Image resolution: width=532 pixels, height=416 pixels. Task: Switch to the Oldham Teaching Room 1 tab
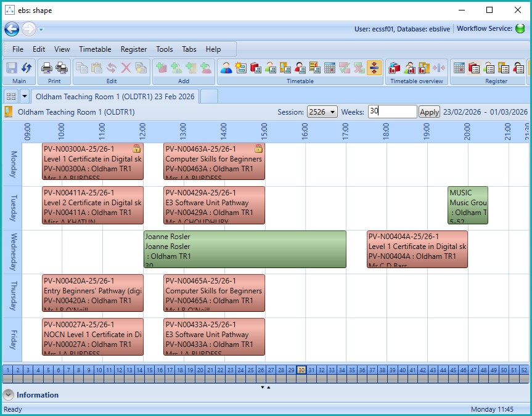point(115,97)
